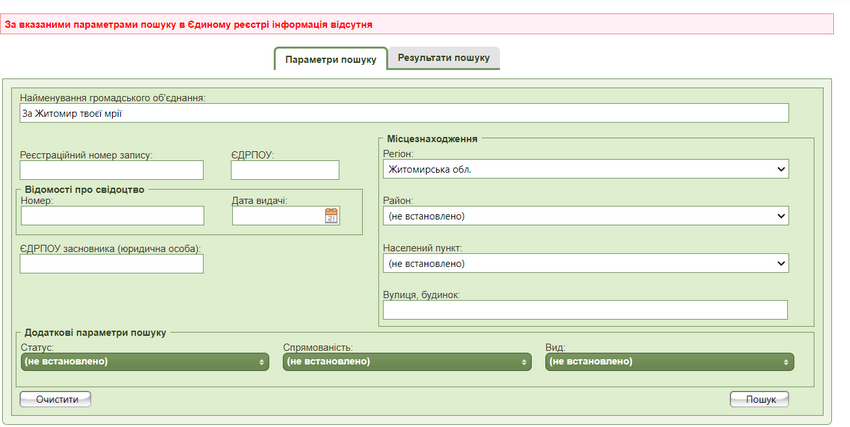
Task: Open the calendar date picker icon
Action: coord(331,215)
